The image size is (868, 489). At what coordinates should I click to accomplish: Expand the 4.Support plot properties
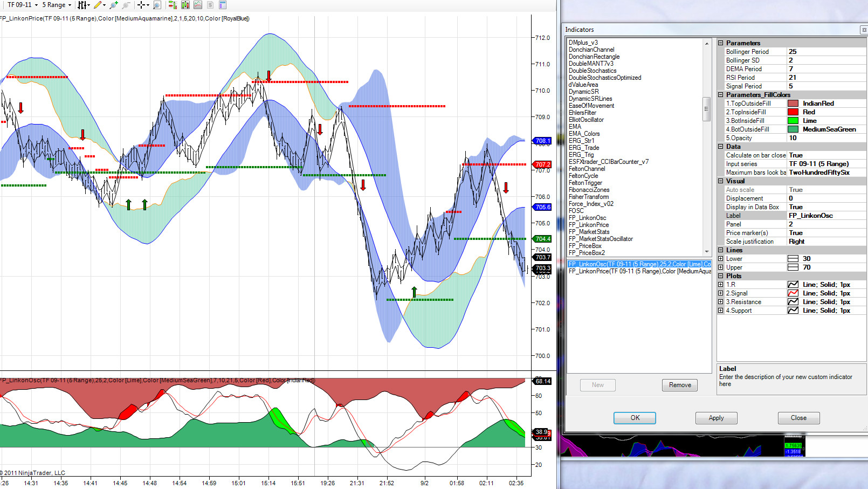pyautogui.click(x=721, y=311)
